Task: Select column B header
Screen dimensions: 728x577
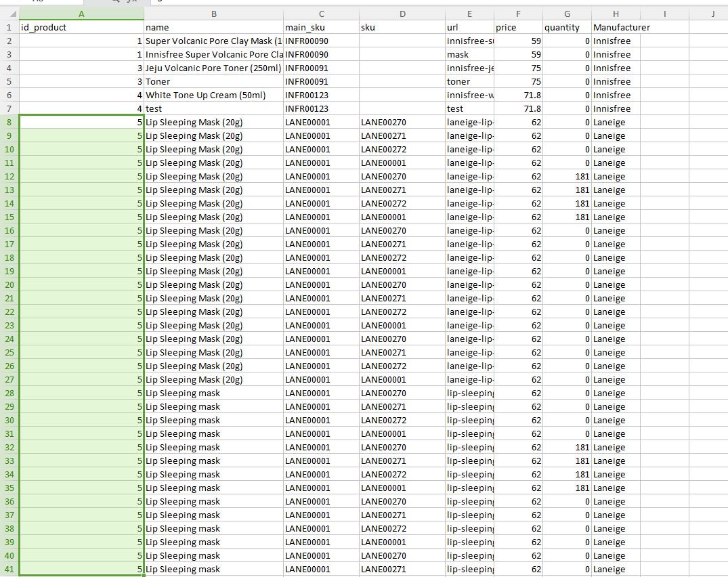Action: pyautogui.click(x=213, y=14)
